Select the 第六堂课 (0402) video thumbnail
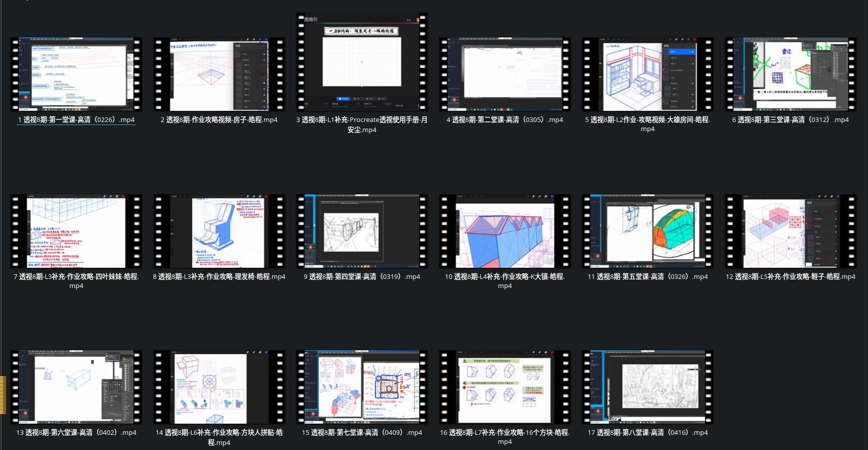Screen dimensions: 868x450 tap(76, 387)
